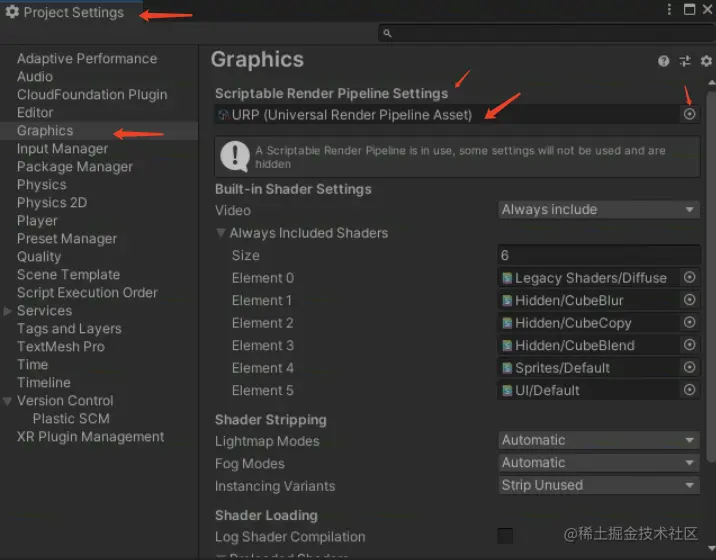This screenshot has height=560, width=716.
Task: Click the Project Settings gear tab icon
Action: (x=12, y=12)
